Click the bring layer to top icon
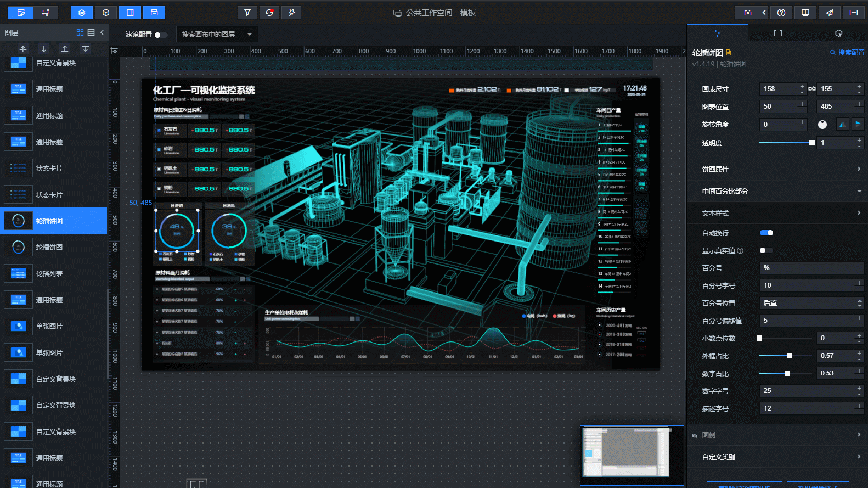Image resolution: width=868 pixels, height=488 pixels. coord(23,49)
